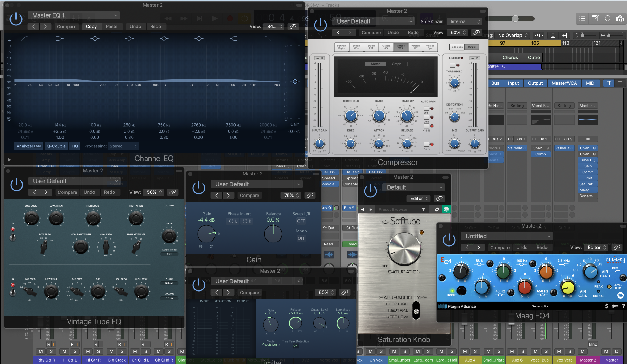
Task: Open Gain plugin 75% view dropdown
Action: [291, 195]
